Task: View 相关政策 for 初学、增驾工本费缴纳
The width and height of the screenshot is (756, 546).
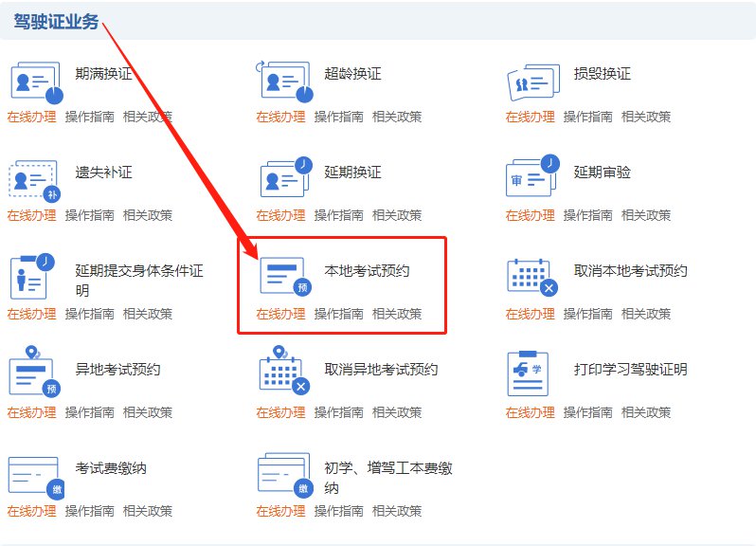Action: (397, 511)
